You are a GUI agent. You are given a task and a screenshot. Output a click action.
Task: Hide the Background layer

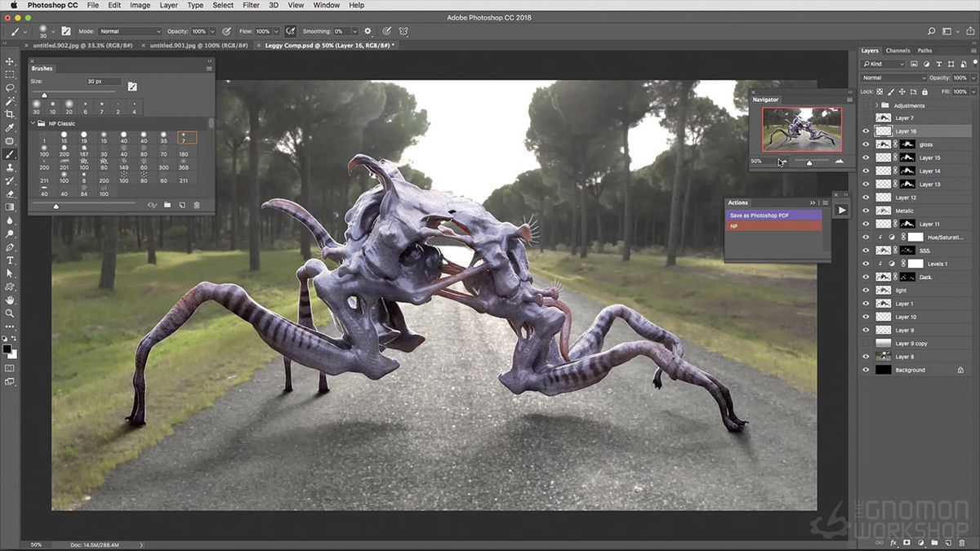point(866,370)
